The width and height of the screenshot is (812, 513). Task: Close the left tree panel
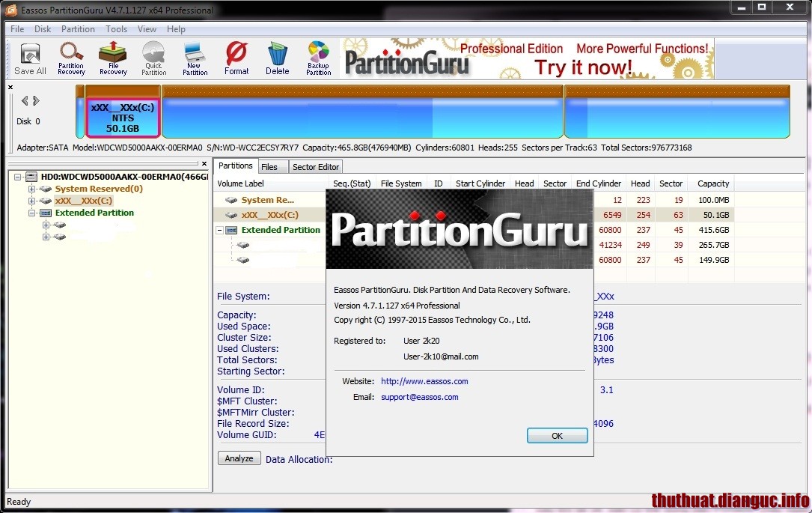click(x=204, y=164)
